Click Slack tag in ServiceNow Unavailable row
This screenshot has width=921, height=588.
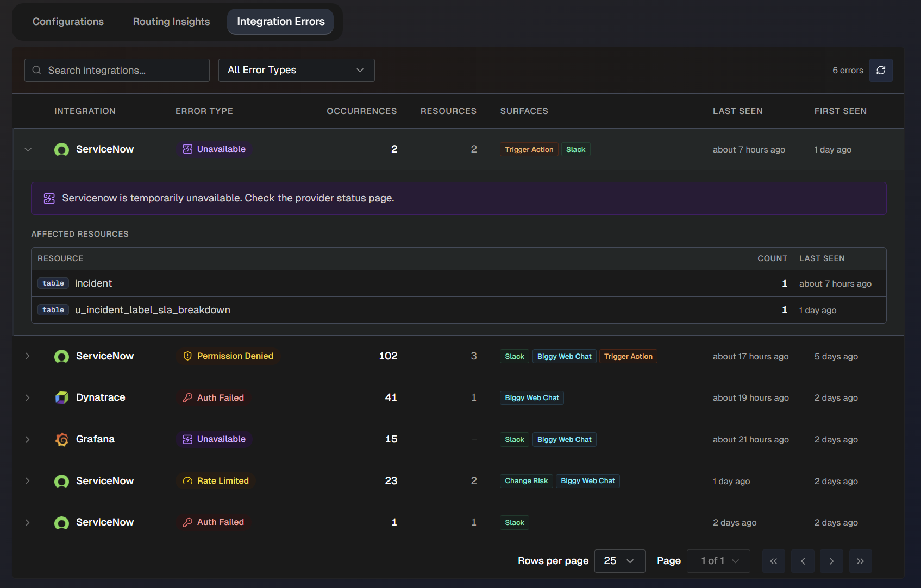pyautogui.click(x=575, y=150)
